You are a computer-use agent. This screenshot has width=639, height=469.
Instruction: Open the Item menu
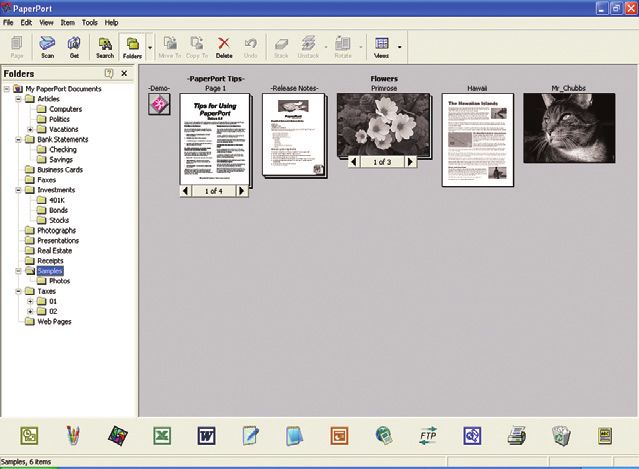click(x=68, y=23)
